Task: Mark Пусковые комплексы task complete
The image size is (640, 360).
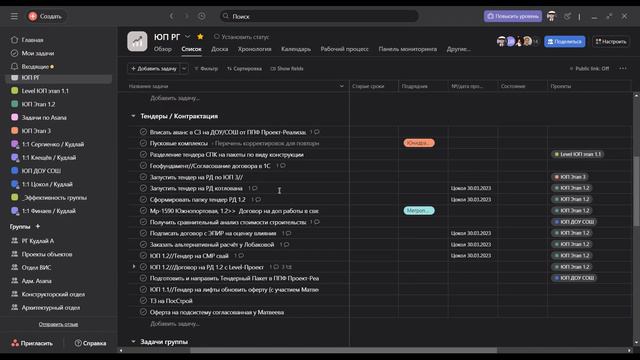Action: [x=143, y=143]
